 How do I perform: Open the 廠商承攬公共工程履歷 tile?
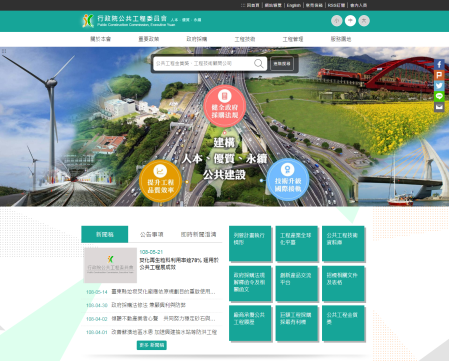point(250,323)
